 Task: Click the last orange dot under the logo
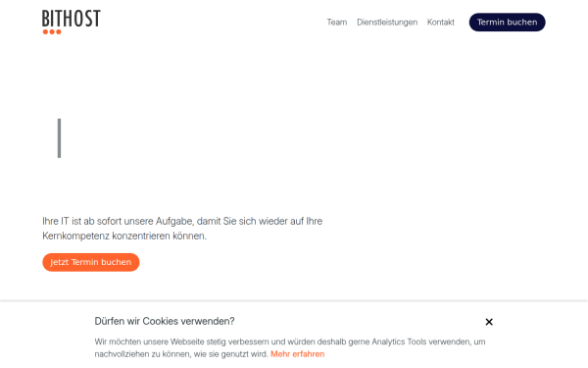58,32
